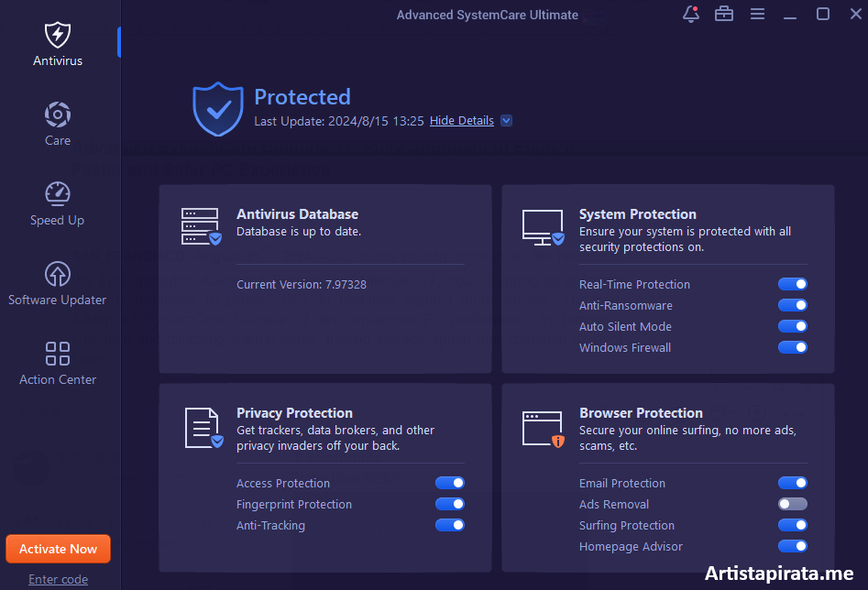Open the hamburger menu
The height and width of the screenshot is (590, 868).
click(x=757, y=14)
